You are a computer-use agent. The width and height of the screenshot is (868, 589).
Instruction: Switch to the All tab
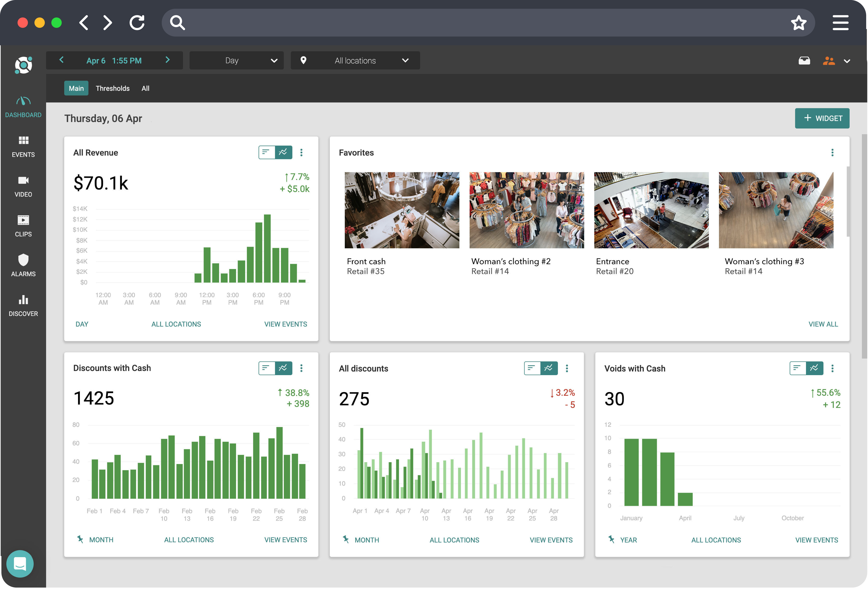(145, 88)
